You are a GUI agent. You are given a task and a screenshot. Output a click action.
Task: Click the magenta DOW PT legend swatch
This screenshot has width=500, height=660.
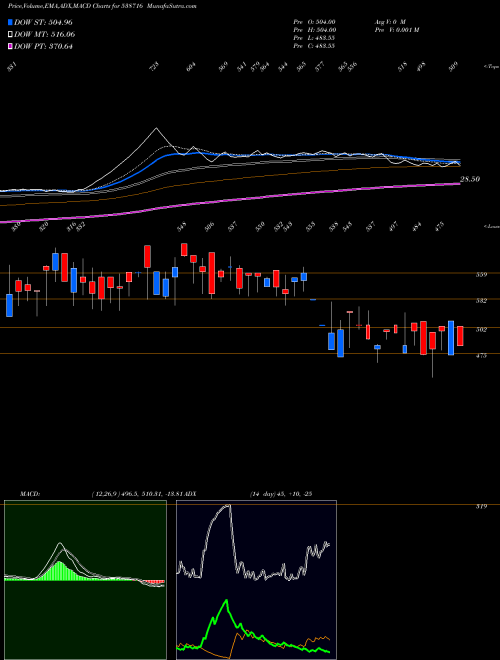click(10, 46)
